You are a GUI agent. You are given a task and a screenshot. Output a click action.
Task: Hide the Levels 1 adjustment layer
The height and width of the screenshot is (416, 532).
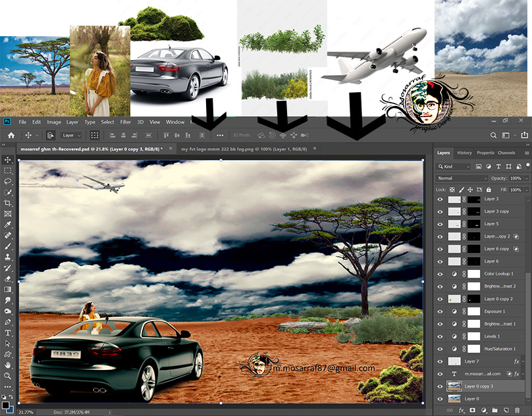pyautogui.click(x=440, y=336)
